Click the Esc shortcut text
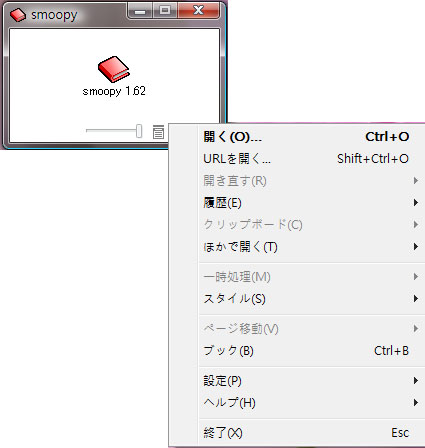 coord(400,433)
